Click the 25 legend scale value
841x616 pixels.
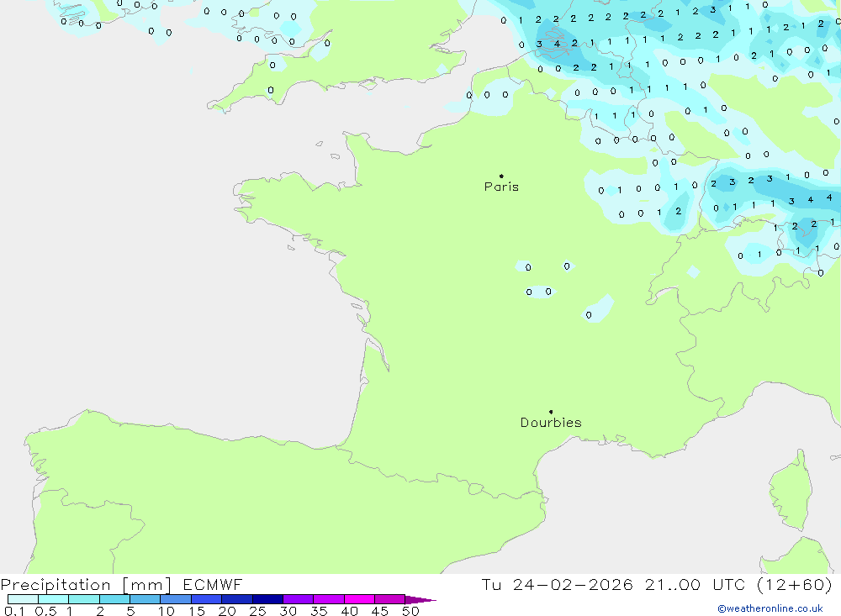click(257, 611)
